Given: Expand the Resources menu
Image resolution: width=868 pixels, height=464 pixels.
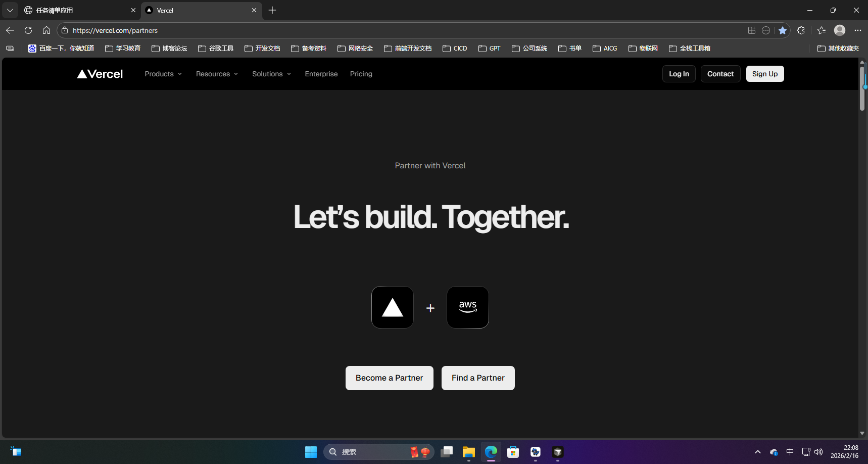Looking at the screenshot, I should click(x=217, y=74).
